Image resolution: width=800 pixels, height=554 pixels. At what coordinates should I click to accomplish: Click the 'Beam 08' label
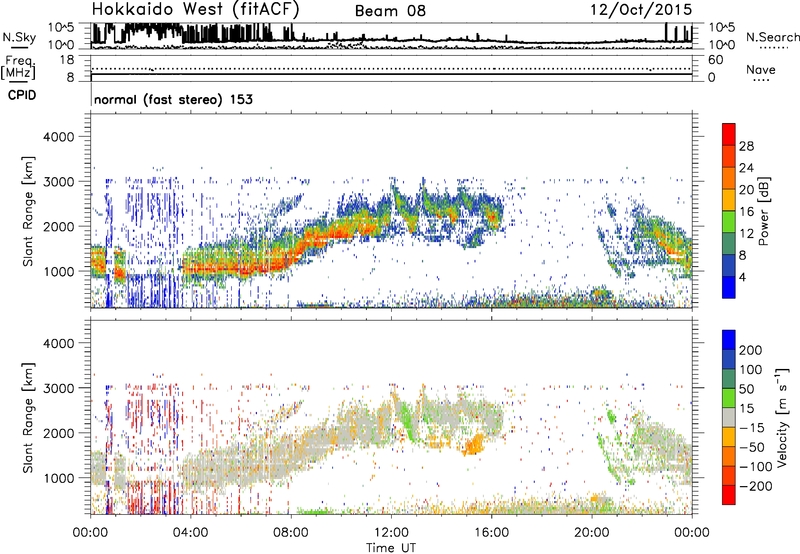[390, 11]
